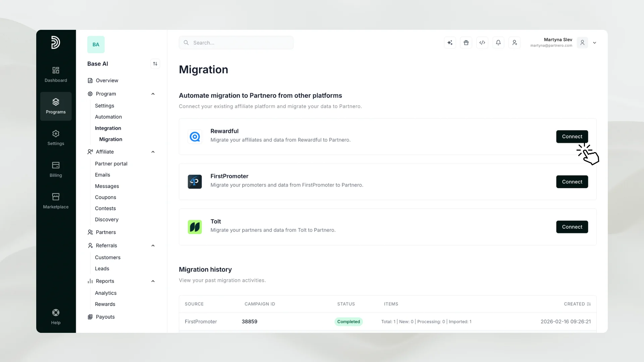644x362 pixels.
Task: Open the Marketplace section
Action: [56, 201]
